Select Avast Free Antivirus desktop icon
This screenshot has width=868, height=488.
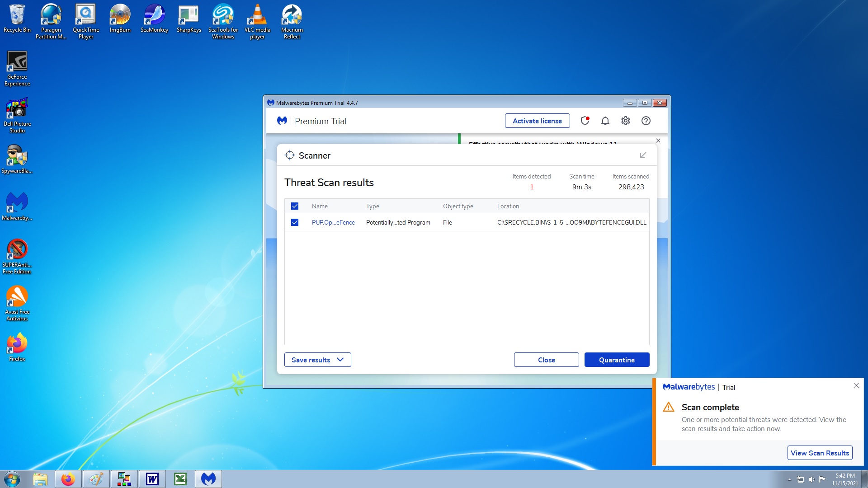point(17,304)
